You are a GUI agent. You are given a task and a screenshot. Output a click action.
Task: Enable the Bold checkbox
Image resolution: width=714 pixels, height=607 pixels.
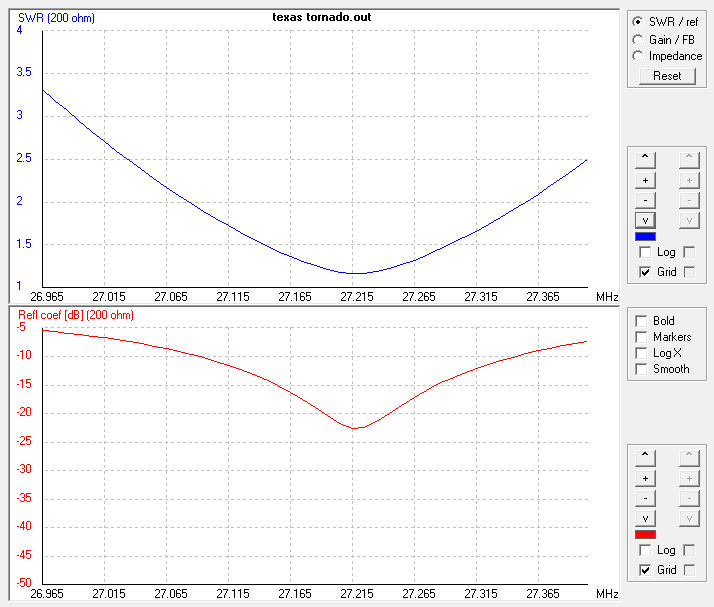coord(641,321)
